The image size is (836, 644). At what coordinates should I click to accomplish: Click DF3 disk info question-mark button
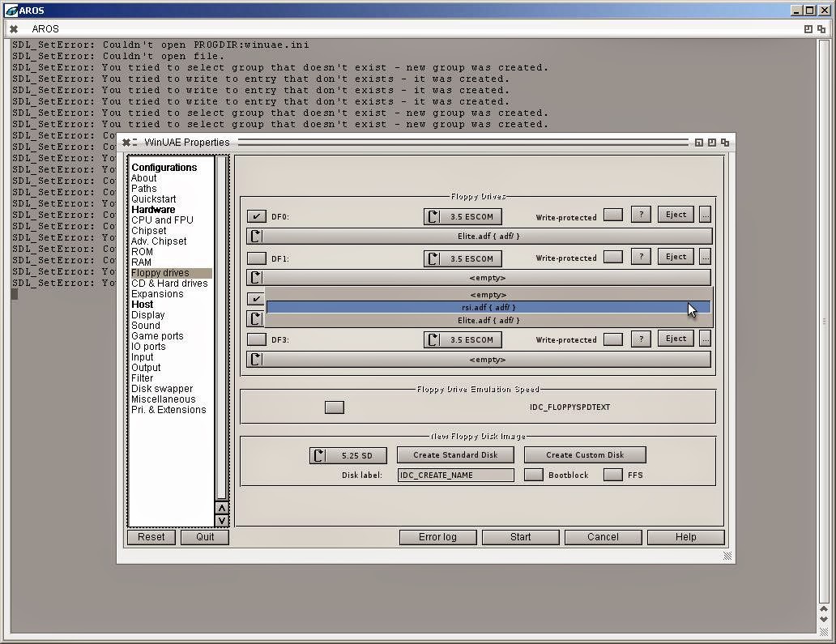point(641,339)
